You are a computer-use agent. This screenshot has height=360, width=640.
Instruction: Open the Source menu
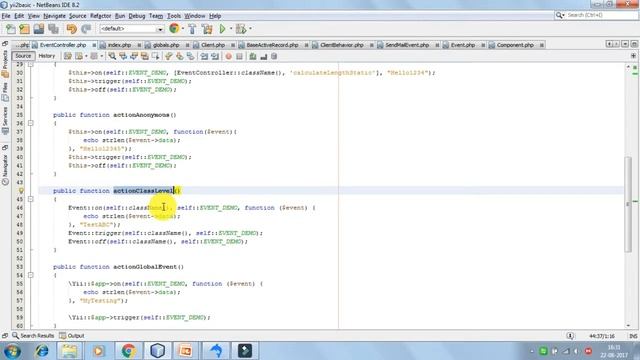[78, 16]
